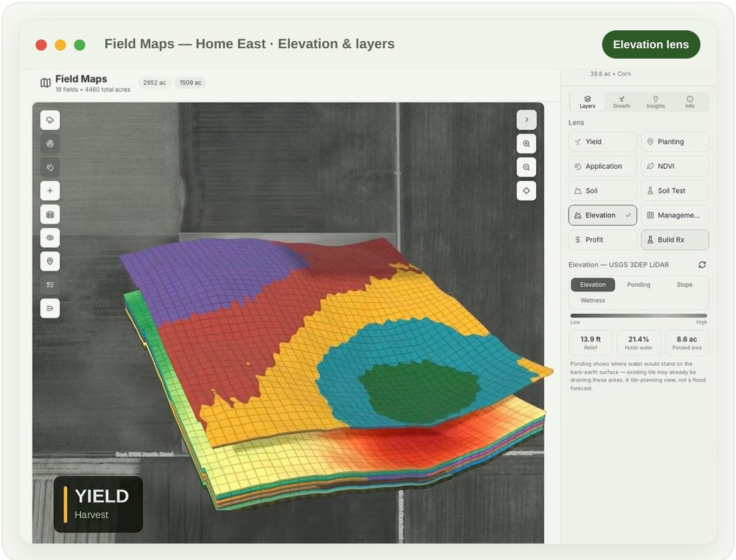736x560 pixels.
Task: Click the location pin icon in map toolbar
Action: [x=50, y=261]
